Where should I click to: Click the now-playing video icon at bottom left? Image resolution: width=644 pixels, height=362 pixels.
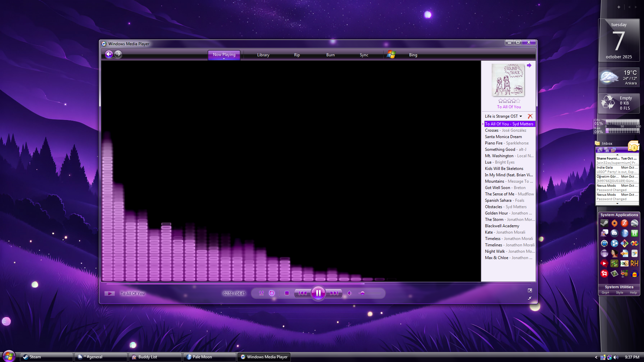coord(109,293)
